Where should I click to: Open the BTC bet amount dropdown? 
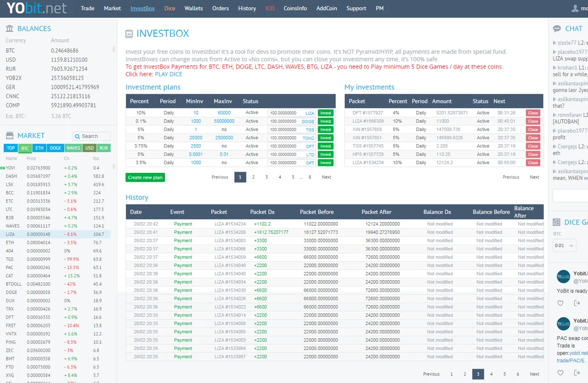(564, 246)
